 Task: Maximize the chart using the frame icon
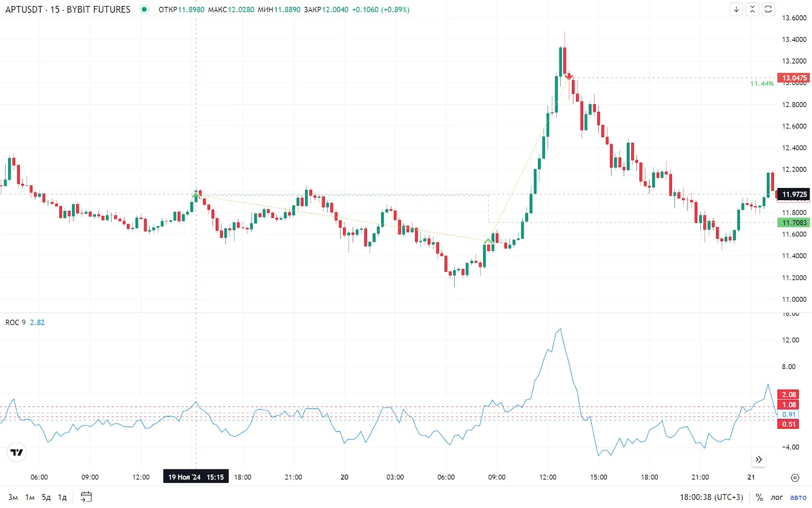pos(768,9)
